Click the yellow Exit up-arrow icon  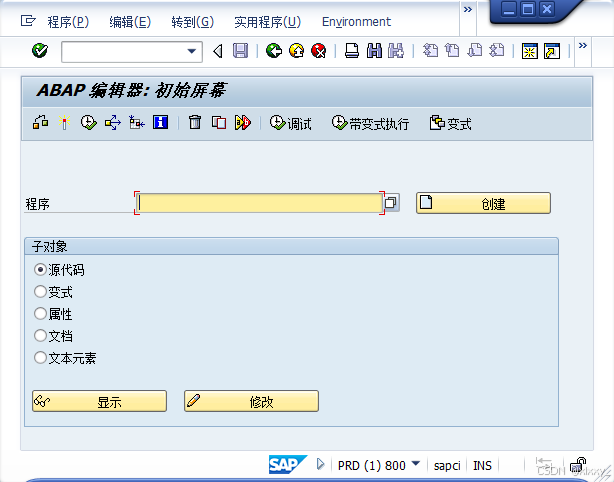296,51
